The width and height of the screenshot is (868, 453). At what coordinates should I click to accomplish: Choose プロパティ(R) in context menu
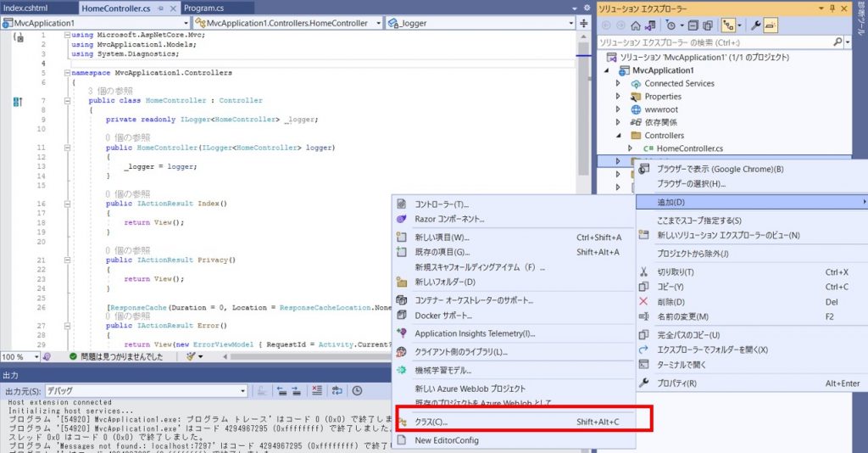752,383
